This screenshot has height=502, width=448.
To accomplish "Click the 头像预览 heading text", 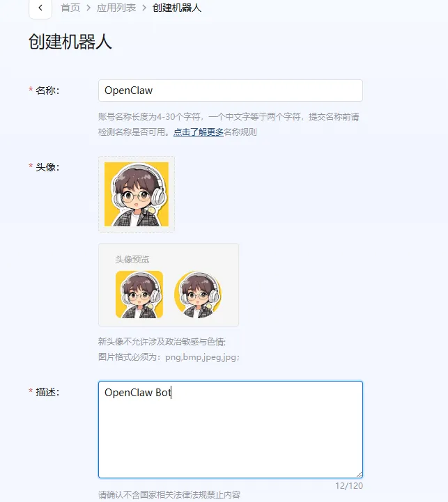I will click(x=132, y=259).
